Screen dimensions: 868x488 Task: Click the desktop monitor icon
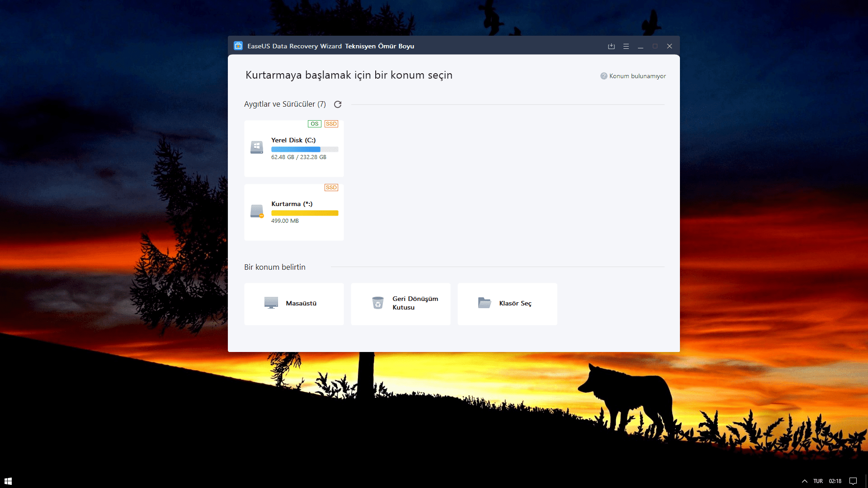[x=271, y=303]
